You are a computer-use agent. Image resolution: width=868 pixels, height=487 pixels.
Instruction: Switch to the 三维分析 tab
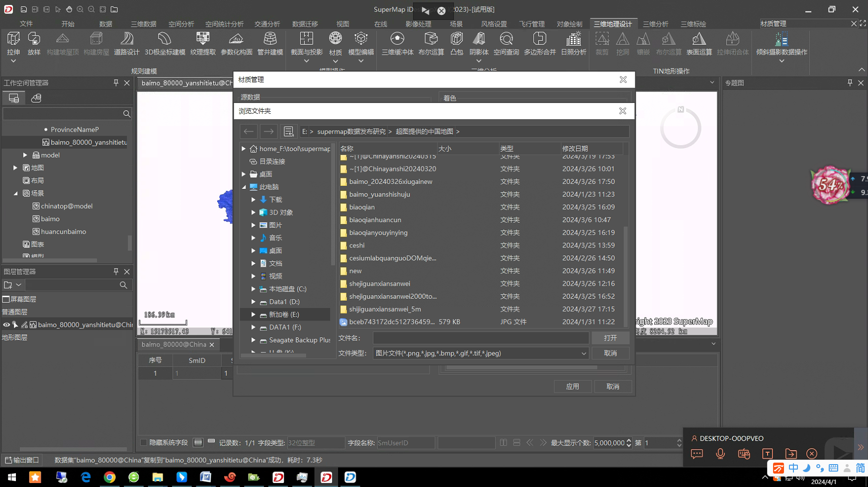click(x=655, y=24)
